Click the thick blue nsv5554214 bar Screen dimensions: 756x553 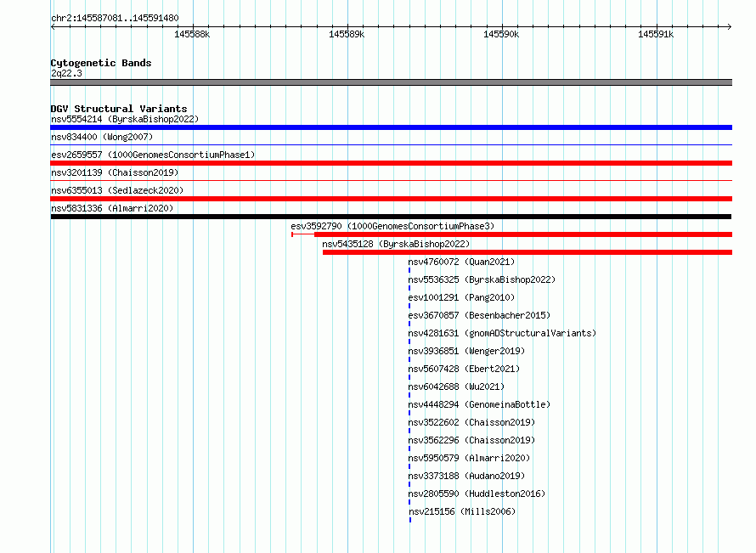(x=391, y=127)
